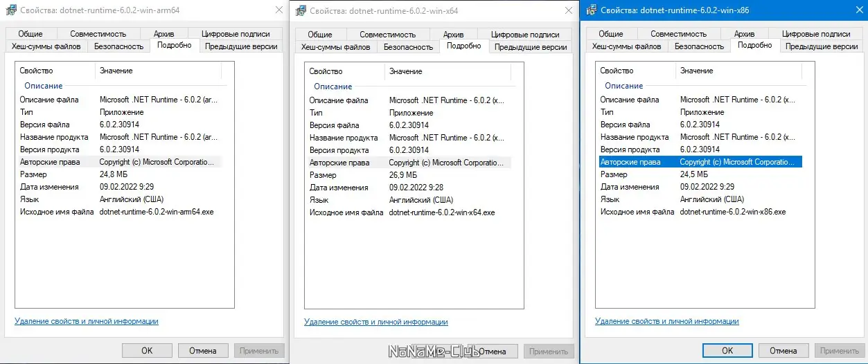This screenshot has width=868, height=364.
Task: Click OK button in win-x86 window
Action: (727, 351)
